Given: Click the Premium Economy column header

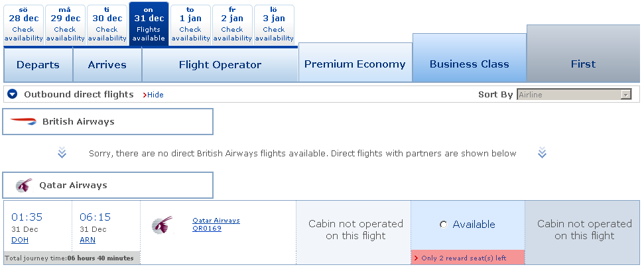Looking at the screenshot, I should tap(355, 64).
